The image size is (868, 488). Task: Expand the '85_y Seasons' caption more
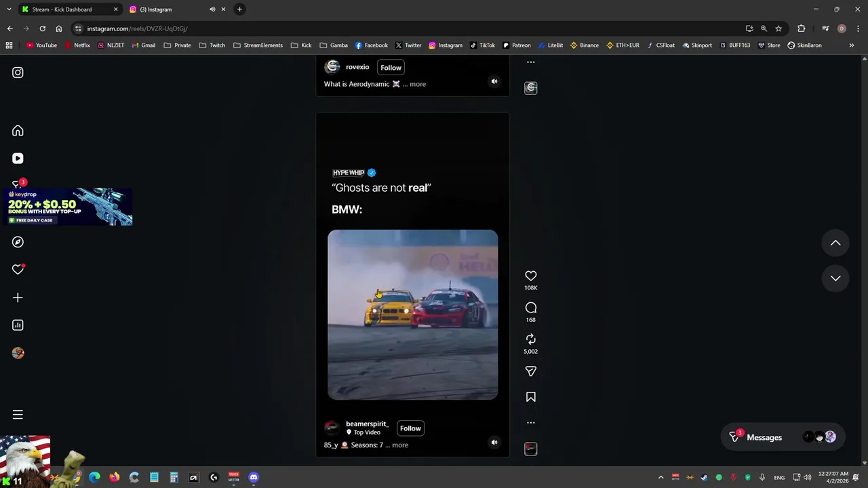pyautogui.click(x=400, y=445)
